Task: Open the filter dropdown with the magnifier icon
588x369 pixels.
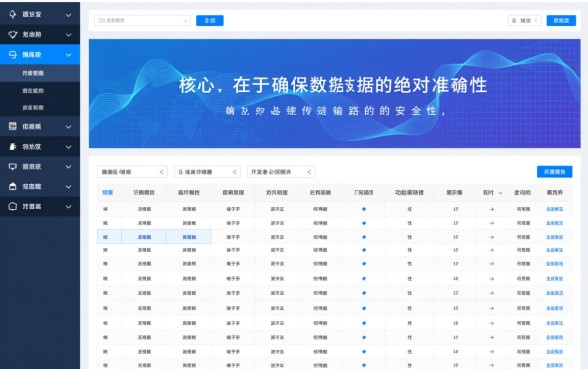Action: pos(207,172)
